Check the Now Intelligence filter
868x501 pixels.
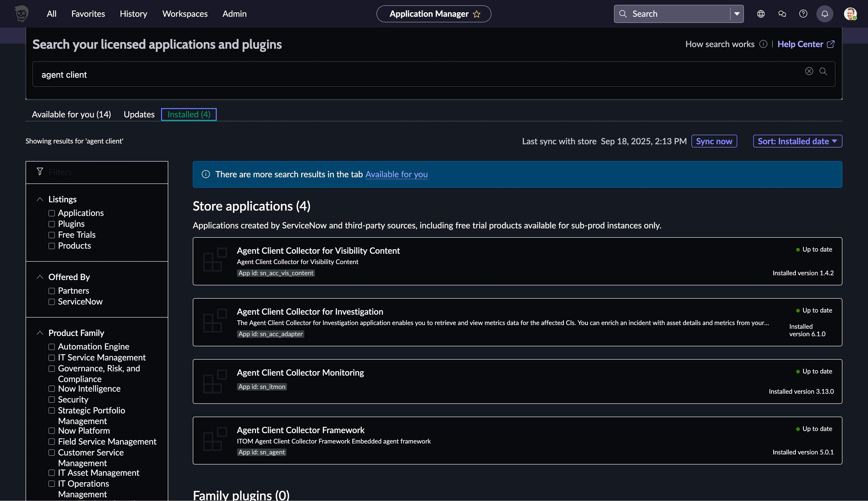(x=52, y=388)
